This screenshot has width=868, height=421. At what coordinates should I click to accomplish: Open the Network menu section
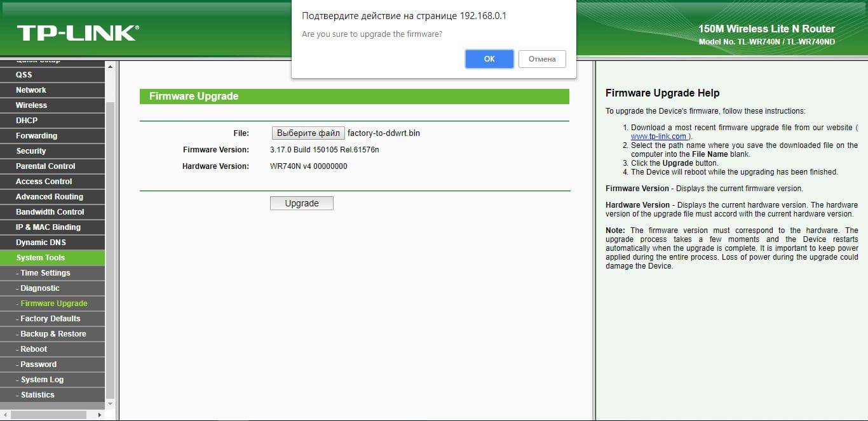click(52, 90)
